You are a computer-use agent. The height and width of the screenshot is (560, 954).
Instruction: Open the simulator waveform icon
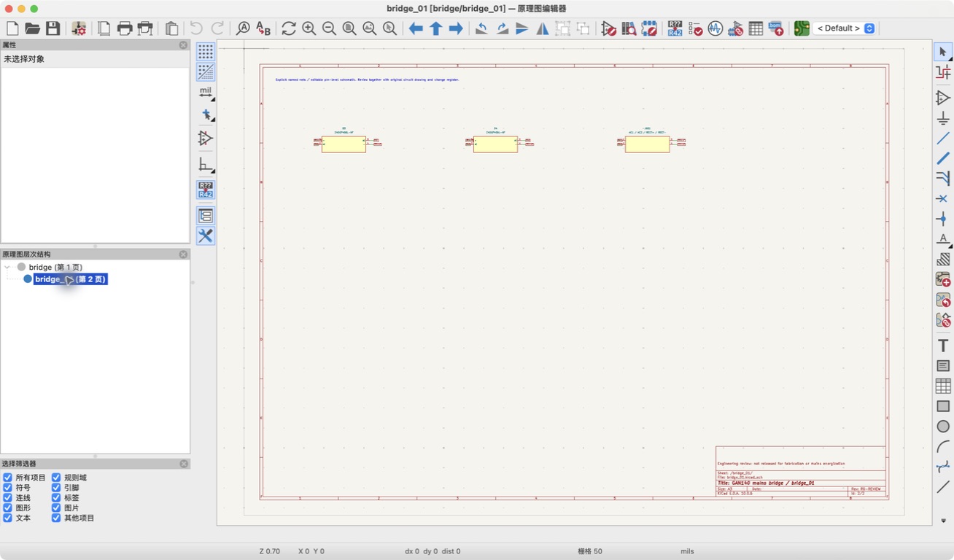click(715, 28)
